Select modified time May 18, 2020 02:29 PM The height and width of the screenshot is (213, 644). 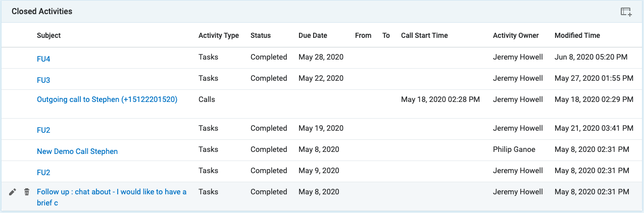(x=594, y=99)
